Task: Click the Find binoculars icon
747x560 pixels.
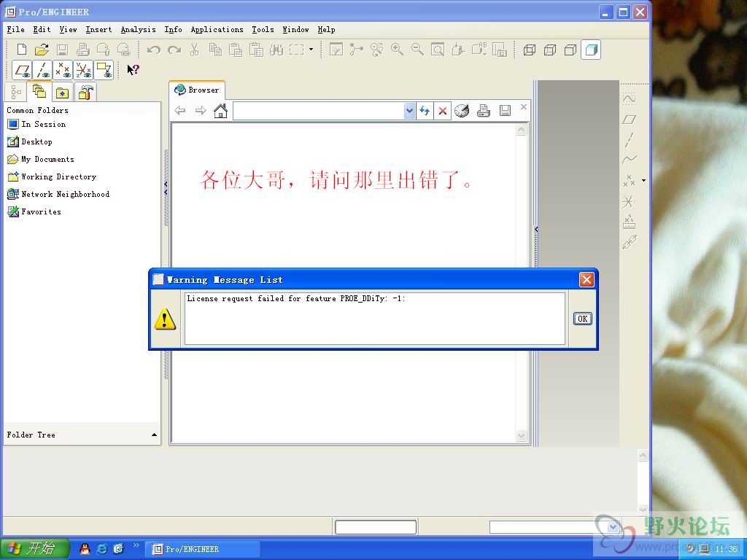Action: [276, 50]
